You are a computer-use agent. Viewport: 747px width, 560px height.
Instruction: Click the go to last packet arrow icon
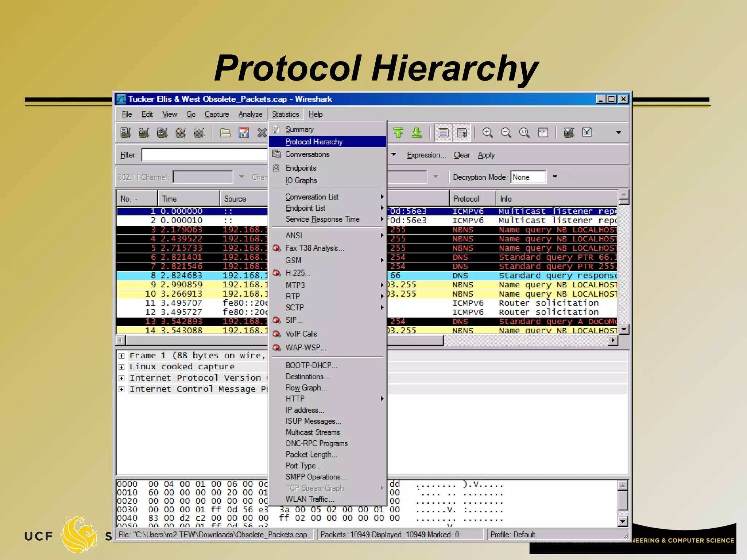tap(417, 133)
